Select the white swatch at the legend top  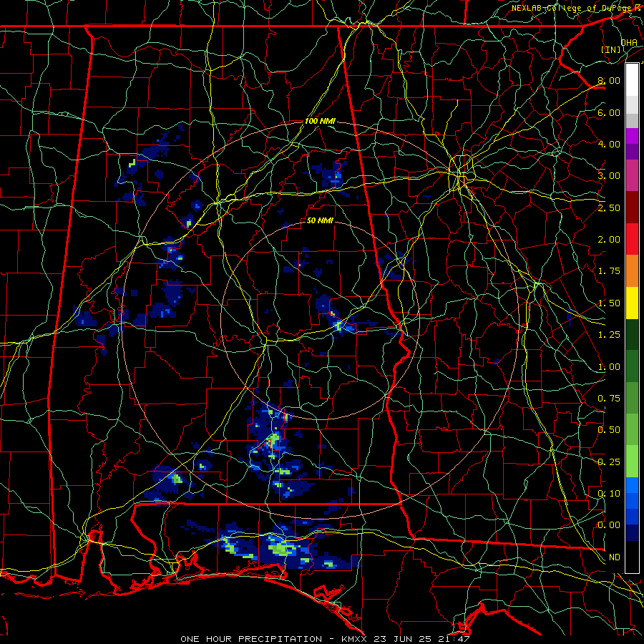click(632, 80)
